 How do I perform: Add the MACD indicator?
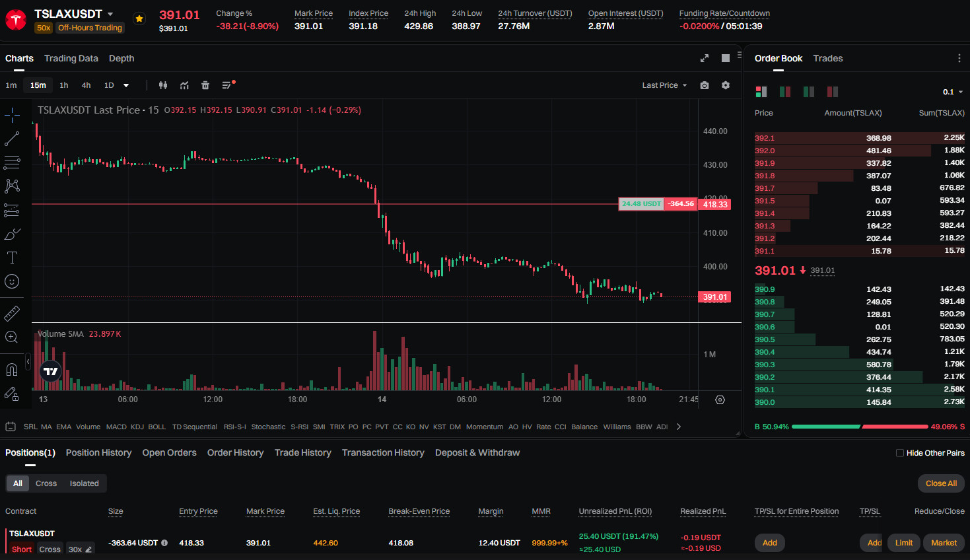[x=116, y=427]
